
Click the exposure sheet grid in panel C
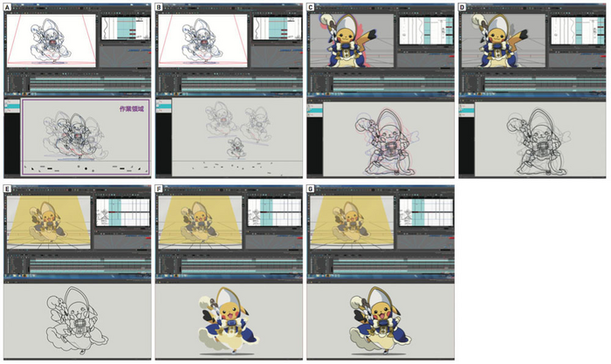coord(426,31)
